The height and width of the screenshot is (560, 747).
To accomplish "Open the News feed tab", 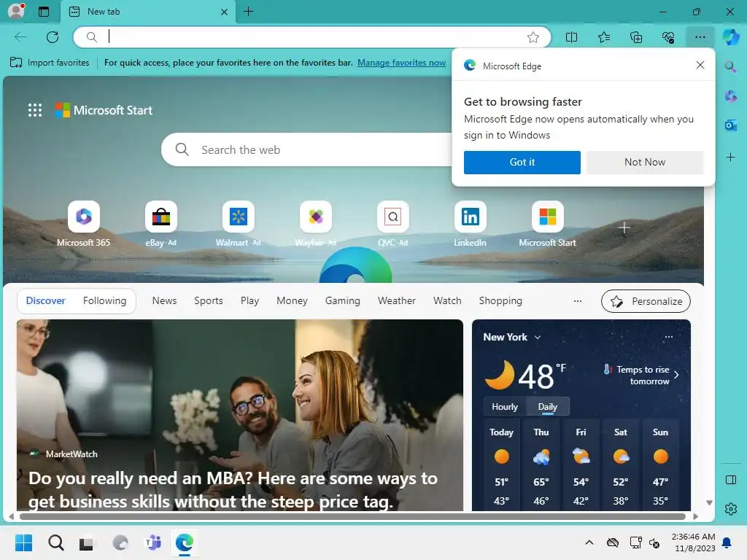I will [164, 301].
